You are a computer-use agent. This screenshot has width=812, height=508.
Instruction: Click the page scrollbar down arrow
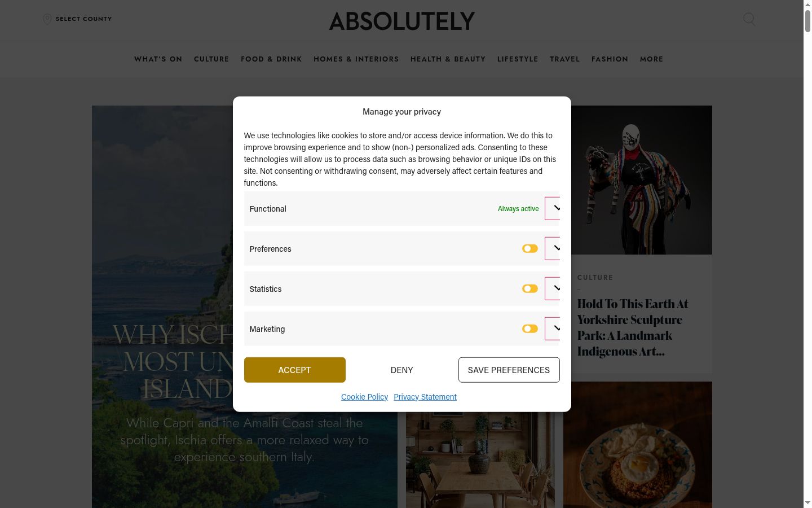coord(807,502)
